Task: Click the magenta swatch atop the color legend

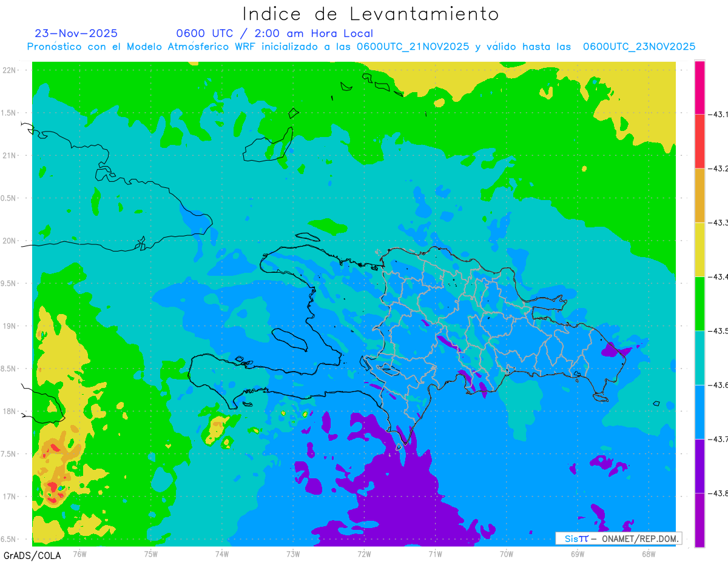Action: (x=699, y=87)
